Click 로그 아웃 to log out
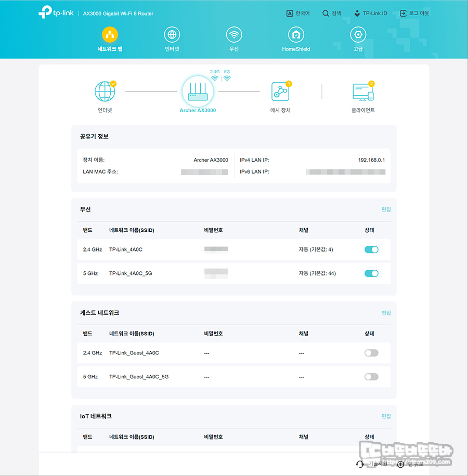The width and height of the screenshot is (468, 476). click(414, 14)
